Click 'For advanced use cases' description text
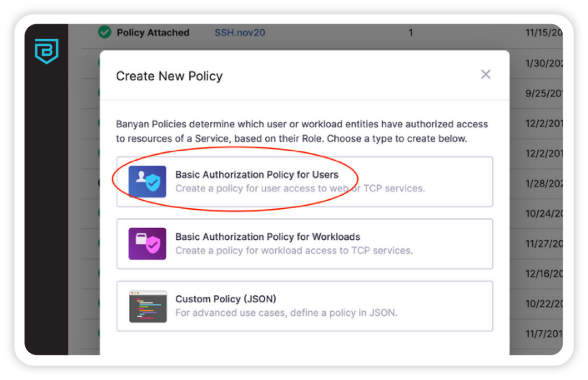588x380 pixels. [286, 313]
